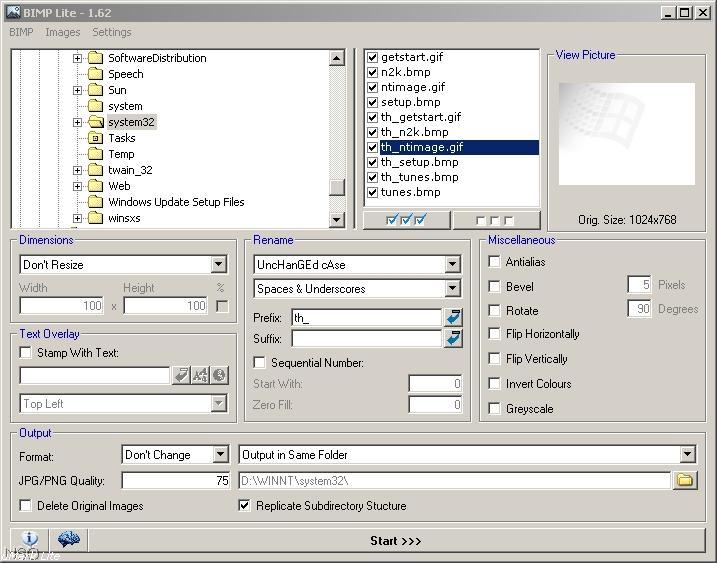
Task: Click the tag icon beside the Suffix field
Action: pos(454,339)
